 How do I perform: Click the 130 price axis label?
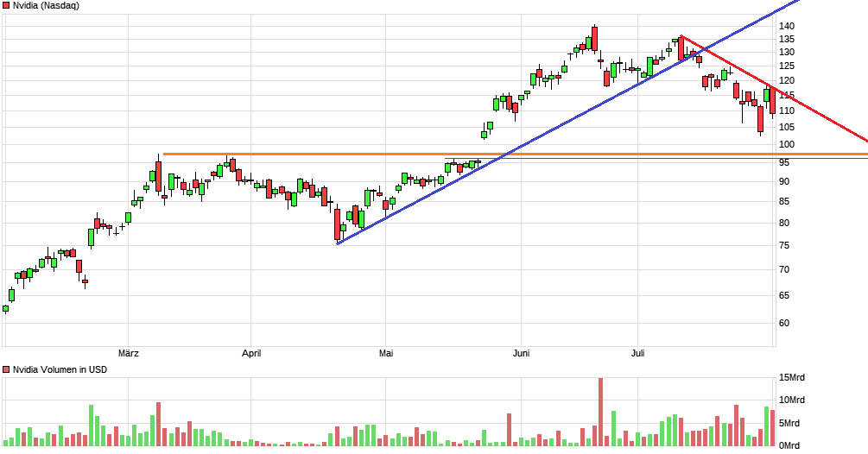tap(787, 52)
